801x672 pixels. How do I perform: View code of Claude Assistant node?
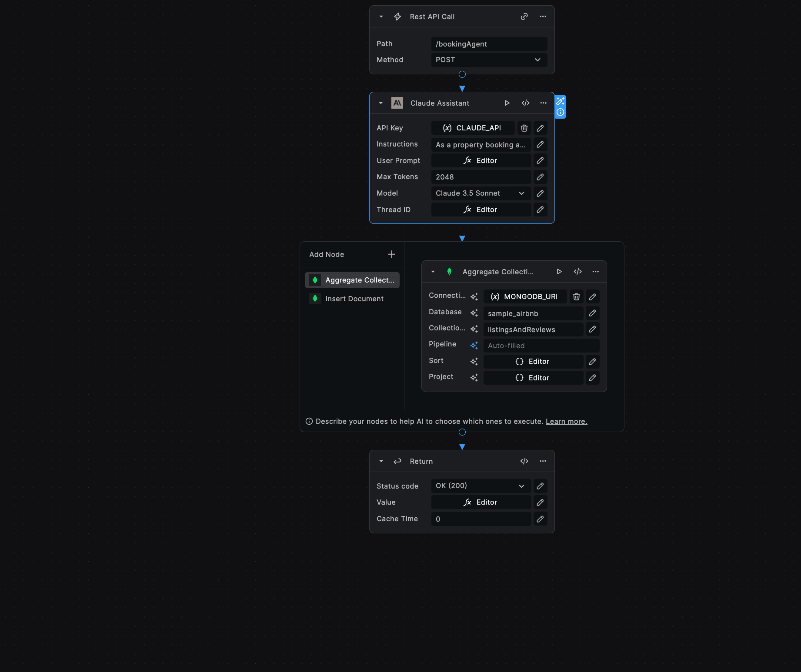(525, 103)
